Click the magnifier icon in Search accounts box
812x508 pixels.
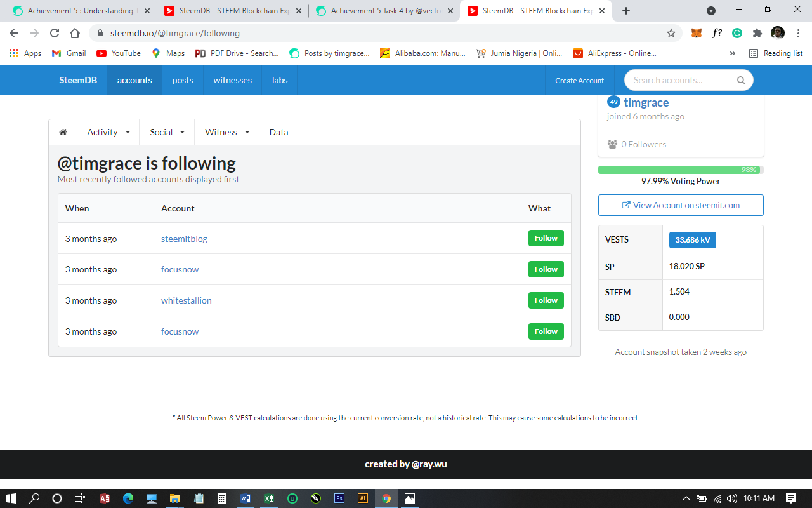[741, 81]
